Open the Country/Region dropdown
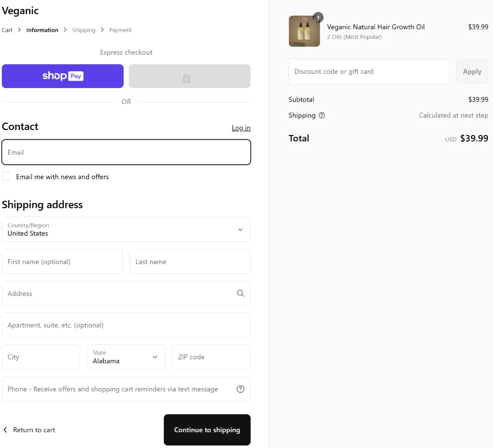 [x=126, y=229]
